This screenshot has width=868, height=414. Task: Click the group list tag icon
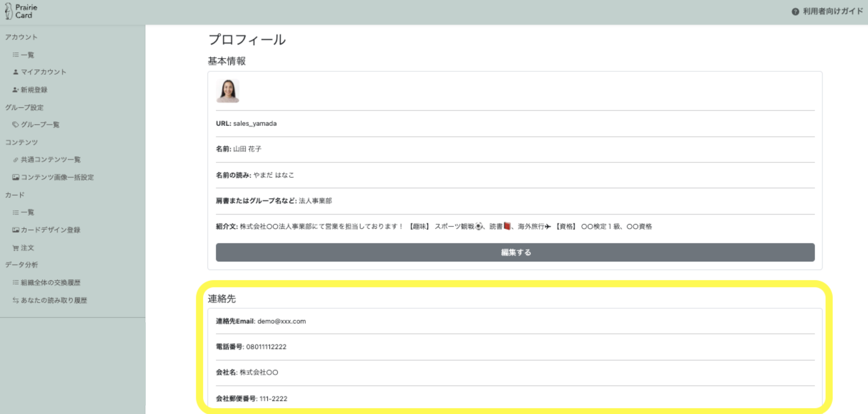click(x=15, y=125)
